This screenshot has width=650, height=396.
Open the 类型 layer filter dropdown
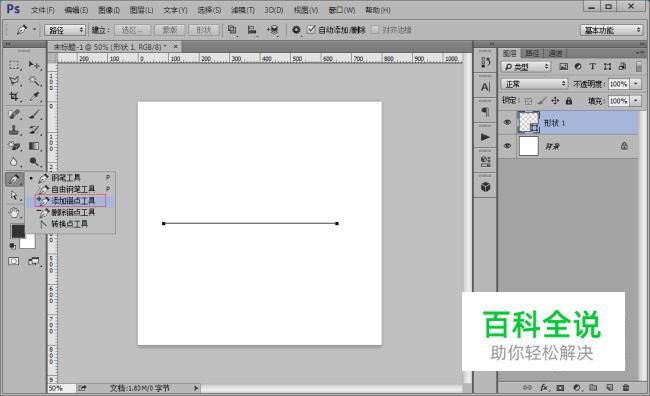526,66
